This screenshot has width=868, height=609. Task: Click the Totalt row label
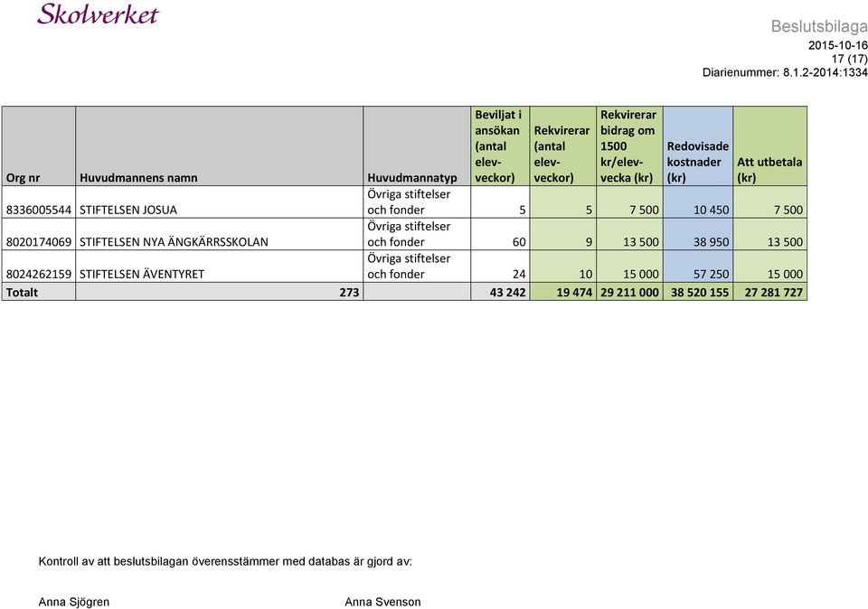(22, 292)
